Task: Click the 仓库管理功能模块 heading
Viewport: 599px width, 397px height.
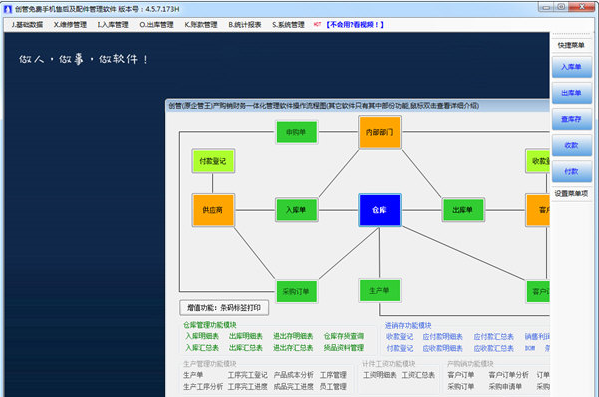Action: (x=210, y=325)
